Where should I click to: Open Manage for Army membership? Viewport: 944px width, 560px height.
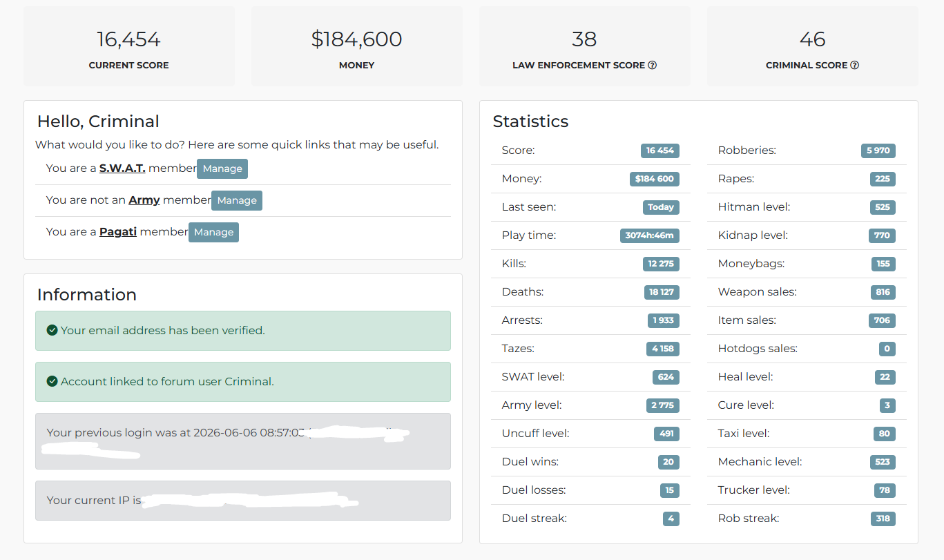click(x=237, y=200)
